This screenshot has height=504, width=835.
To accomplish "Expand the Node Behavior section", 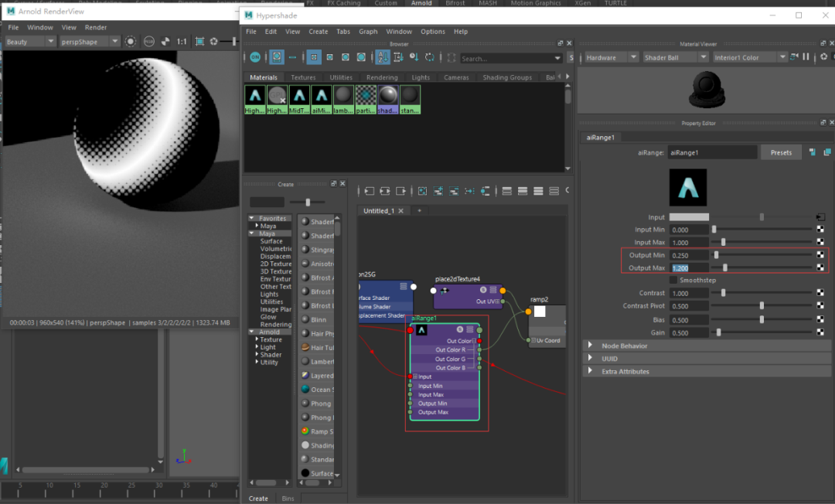I will (x=590, y=346).
